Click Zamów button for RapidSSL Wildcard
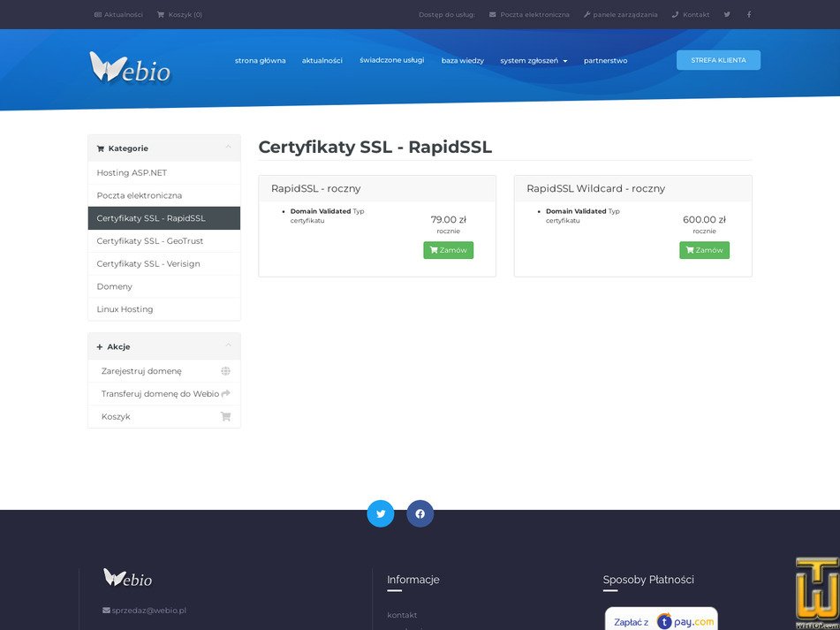 pos(705,250)
